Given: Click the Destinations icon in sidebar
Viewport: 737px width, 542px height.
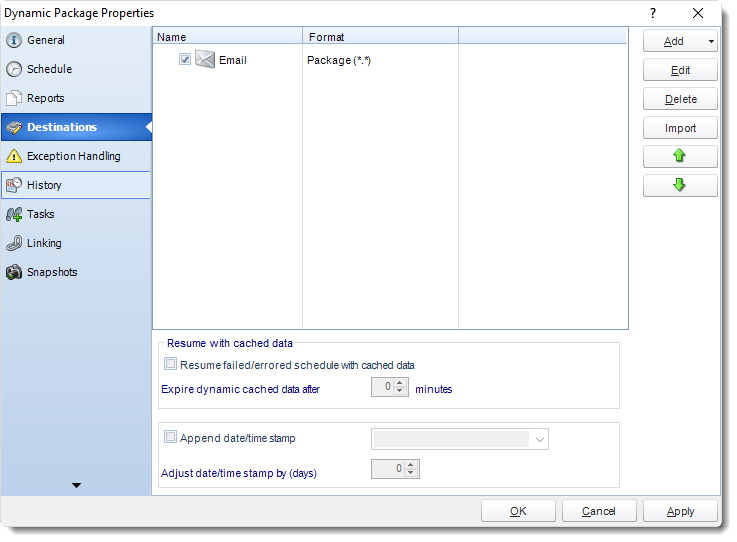Looking at the screenshot, I should point(14,127).
